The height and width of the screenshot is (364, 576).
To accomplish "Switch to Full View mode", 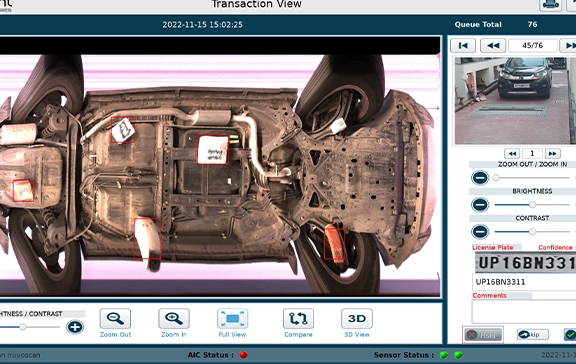I will tap(232, 318).
